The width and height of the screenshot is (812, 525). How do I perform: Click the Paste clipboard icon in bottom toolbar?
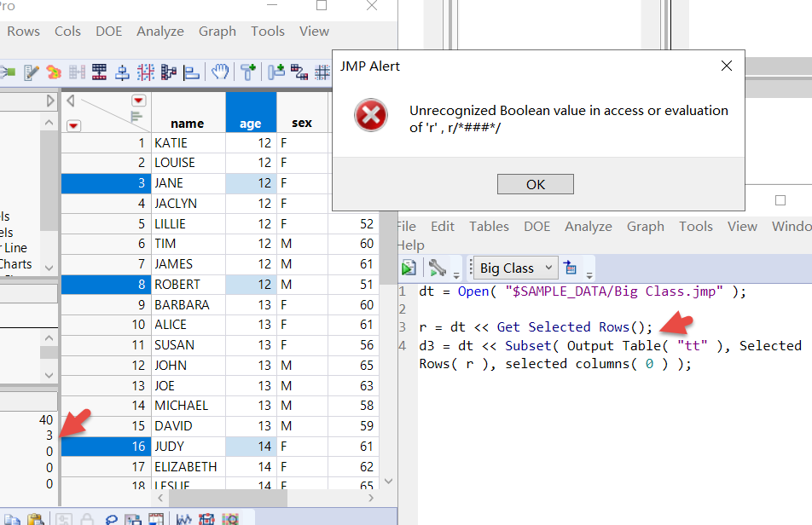[35, 519]
